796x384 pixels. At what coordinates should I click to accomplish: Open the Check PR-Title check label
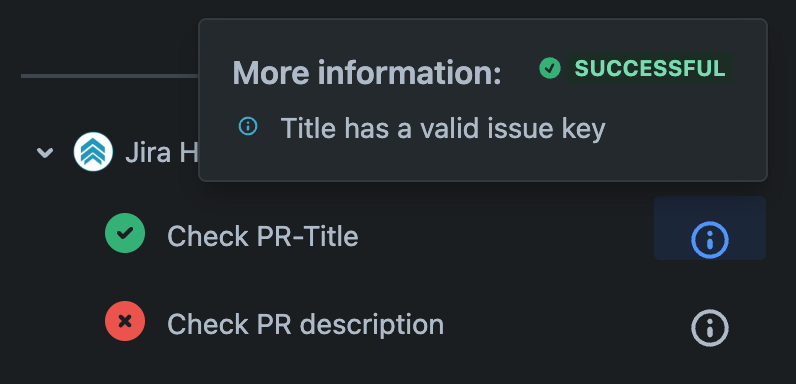262,236
